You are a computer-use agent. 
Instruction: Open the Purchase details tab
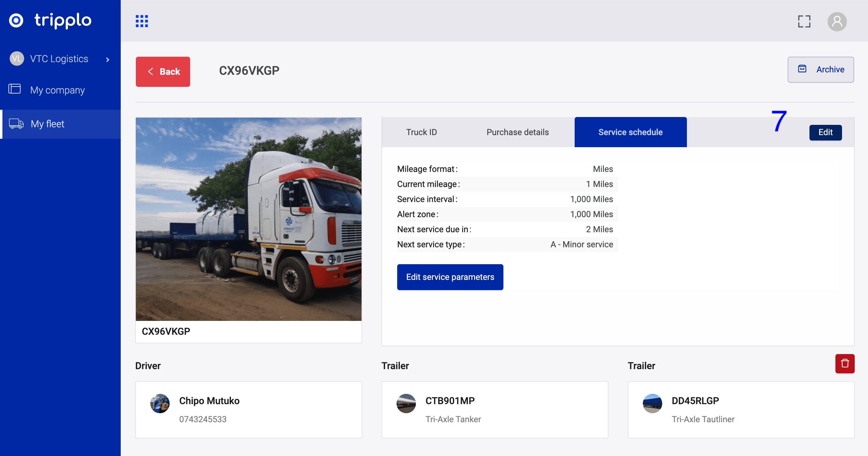517,132
